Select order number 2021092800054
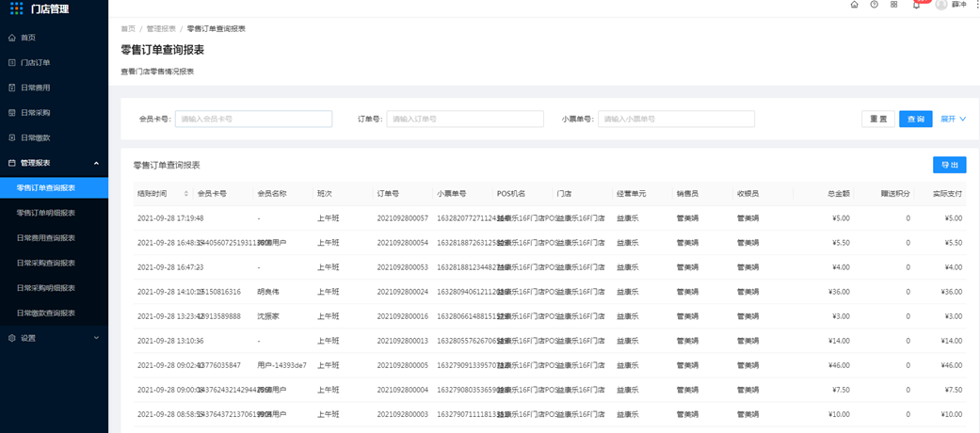This screenshot has height=433, width=980. pyautogui.click(x=403, y=243)
